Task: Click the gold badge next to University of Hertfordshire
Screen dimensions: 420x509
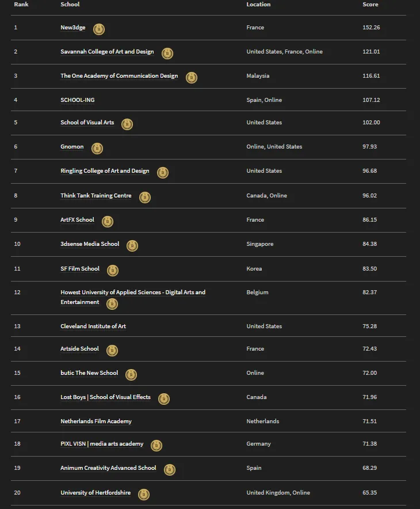Action: 144,495
